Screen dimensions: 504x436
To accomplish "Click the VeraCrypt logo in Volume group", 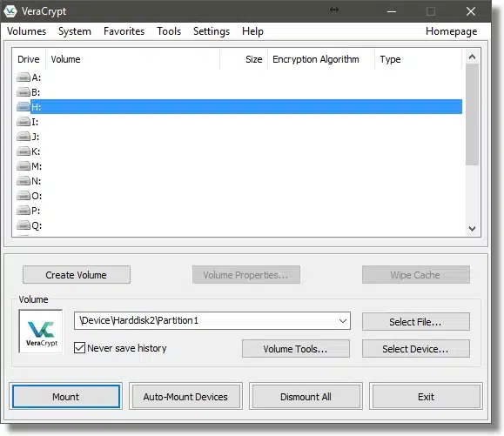I will pos(41,332).
